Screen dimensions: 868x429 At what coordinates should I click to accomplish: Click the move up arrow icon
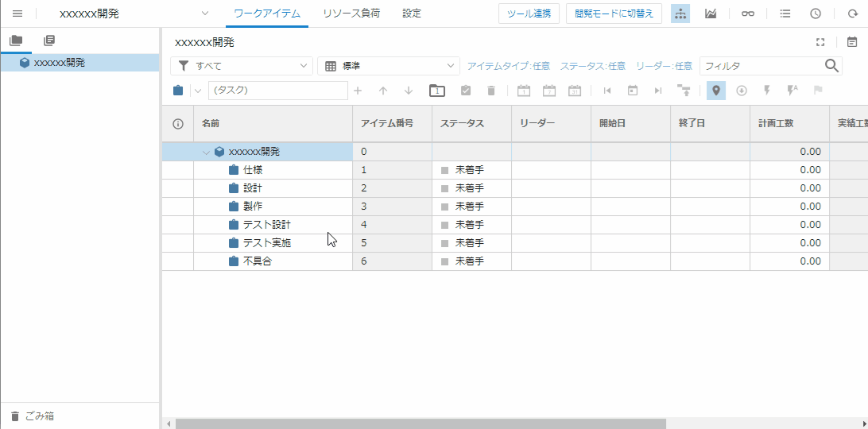(383, 91)
